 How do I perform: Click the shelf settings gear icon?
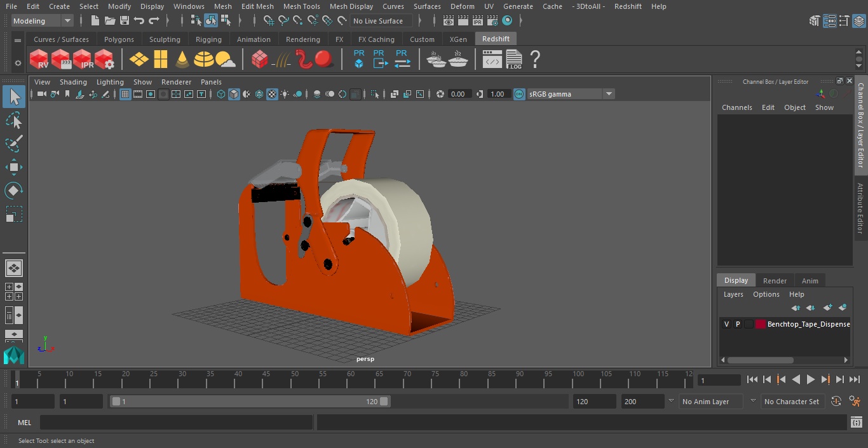pyautogui.click(x=18, y=63)
